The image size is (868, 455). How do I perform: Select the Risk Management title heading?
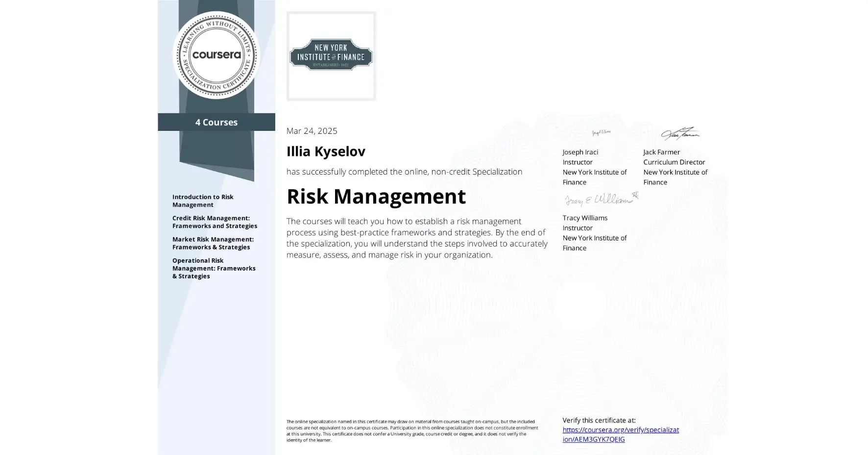(x=376, y=197)
